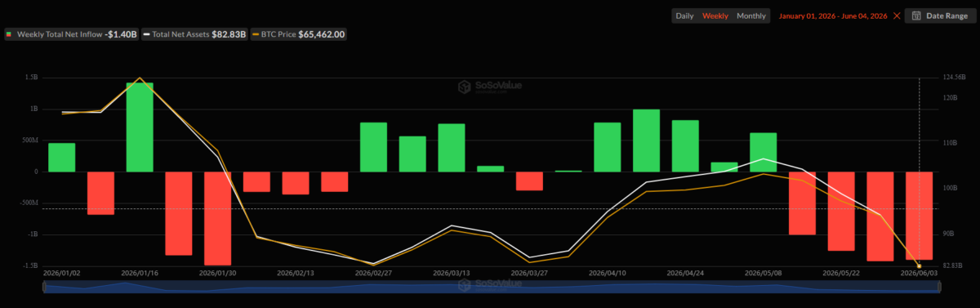Viewport: 980px width, 308px height.
Task: Toggle the BTC Price line series
Action: click(298, 34)
